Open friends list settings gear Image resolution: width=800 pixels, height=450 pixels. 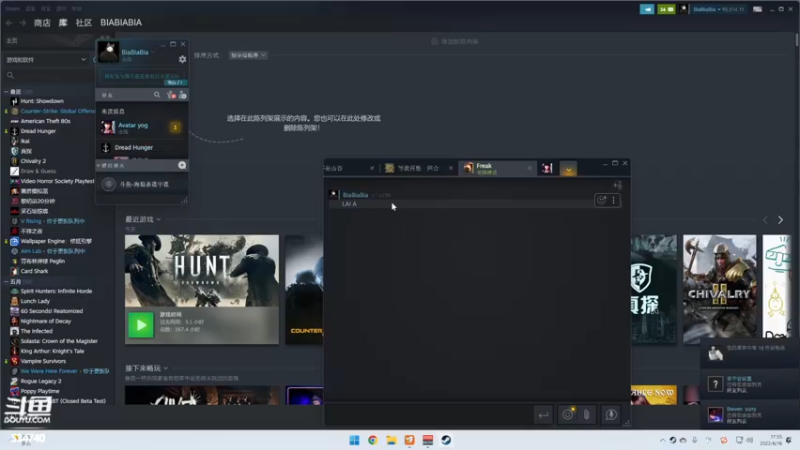[182, 59]
